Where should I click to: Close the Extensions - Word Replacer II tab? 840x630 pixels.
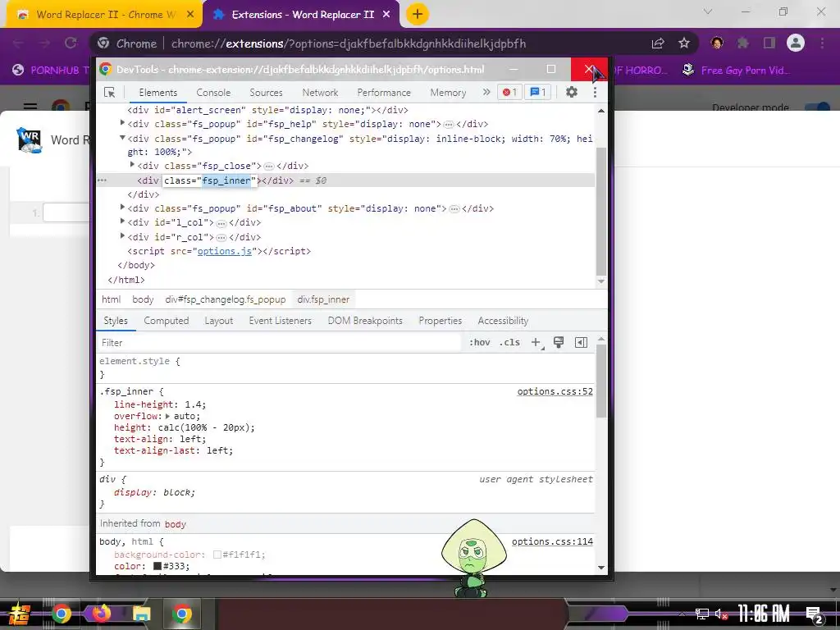click(x=386, y=15)
